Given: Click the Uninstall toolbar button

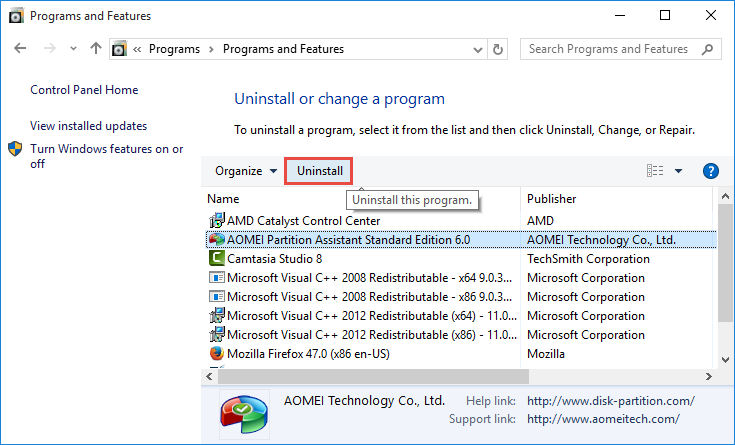Looking at the screenshot, I should click(320, 171).
